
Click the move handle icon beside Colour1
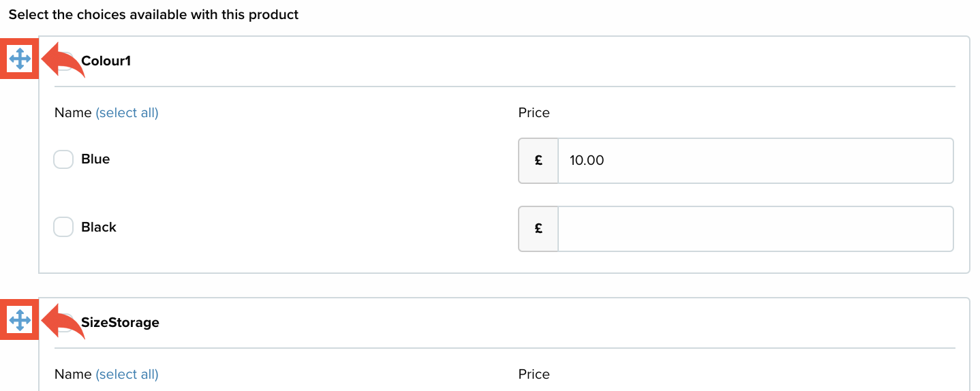(20, 59)
